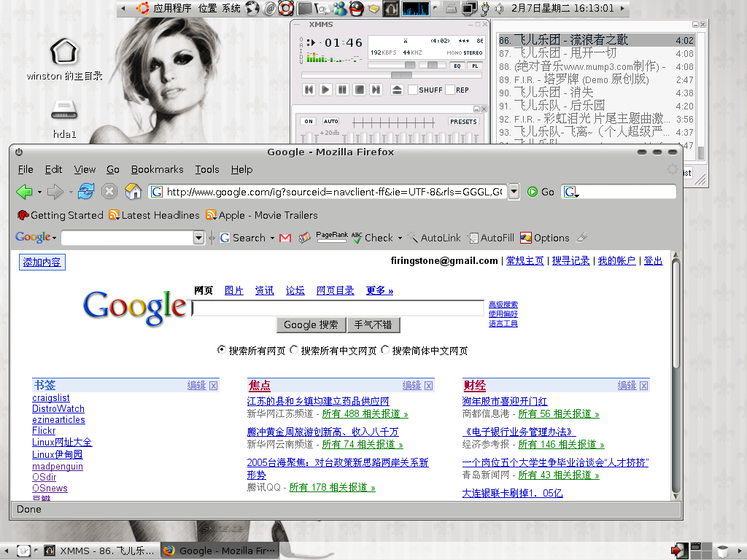
Task: Toggle the equalizer AUTO button
Action: pyautogui.click(x=330, y=122)
